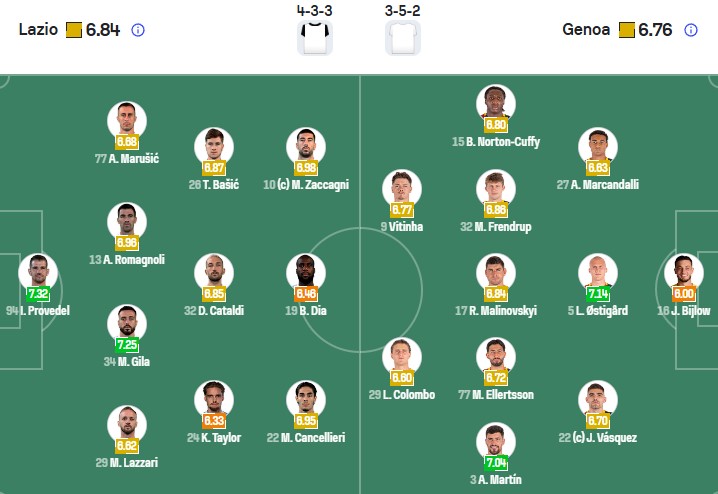This screenshot has width=718, height=494.
Task: Click J. Bijlow's 6.00 rating badge
Action: coord(685,294)
